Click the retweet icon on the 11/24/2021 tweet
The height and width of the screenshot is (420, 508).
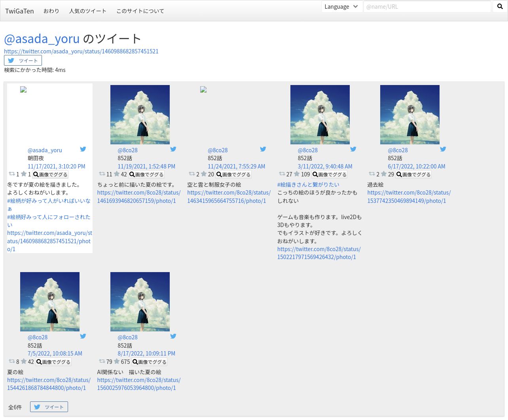(192, 174)
